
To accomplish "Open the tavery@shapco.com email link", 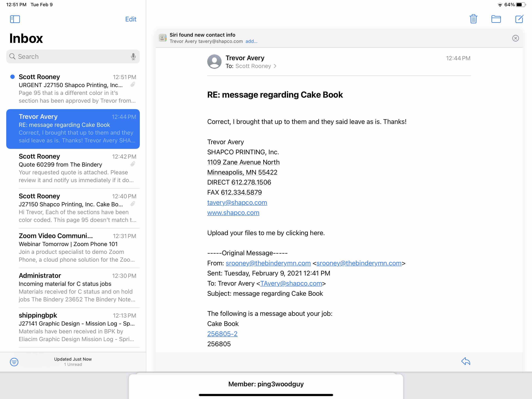I will (237, 203).
